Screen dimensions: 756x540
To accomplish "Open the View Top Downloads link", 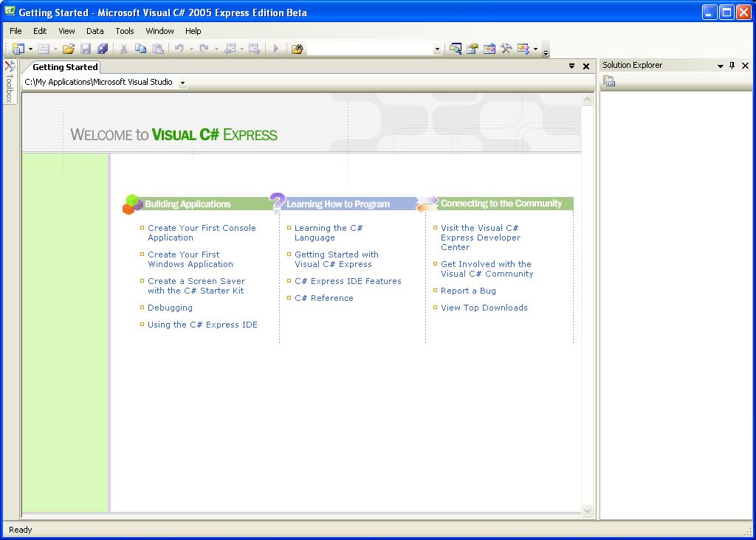I will [x=484, y=308].
